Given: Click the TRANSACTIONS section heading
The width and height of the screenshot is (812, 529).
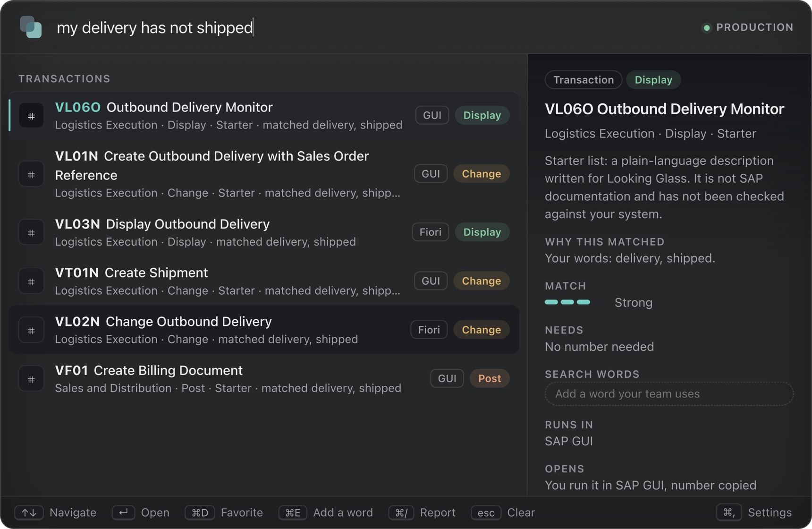Looking at the screenshot, I should 64,79.
